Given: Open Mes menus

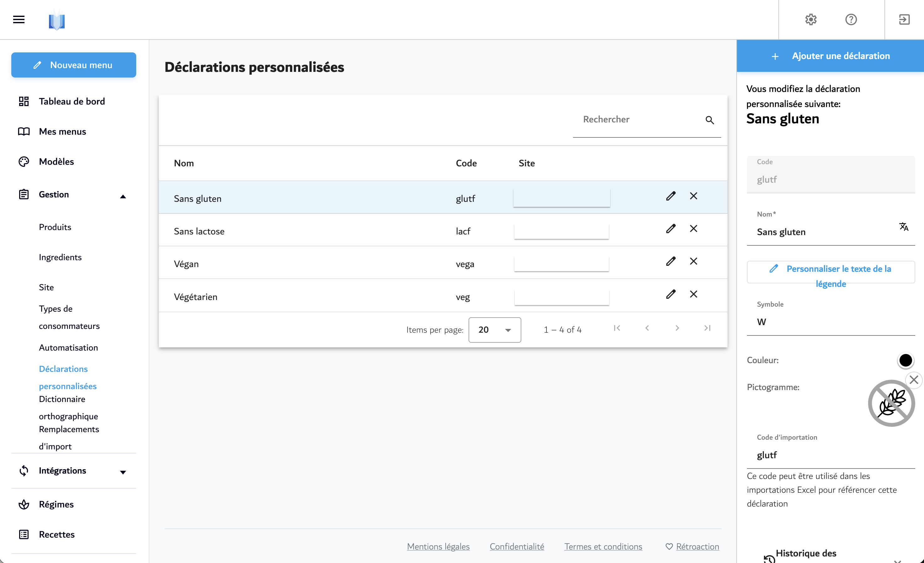Looking at the screenshot, I should (x=63, y=131).
